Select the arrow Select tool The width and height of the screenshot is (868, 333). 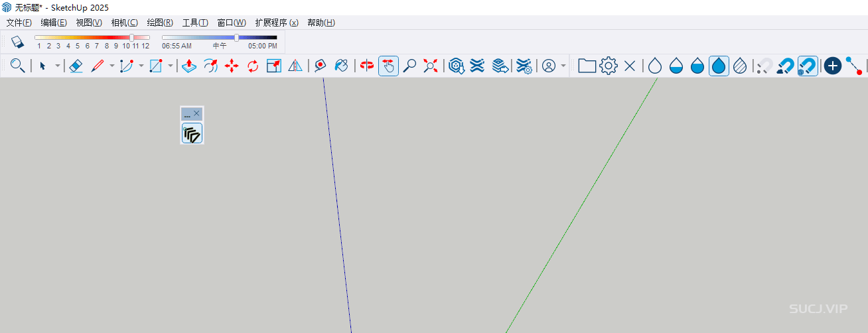point(42,66)
